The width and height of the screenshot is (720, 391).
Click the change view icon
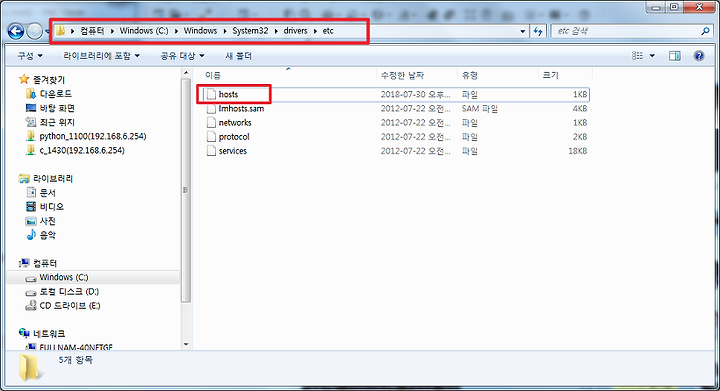637,56
